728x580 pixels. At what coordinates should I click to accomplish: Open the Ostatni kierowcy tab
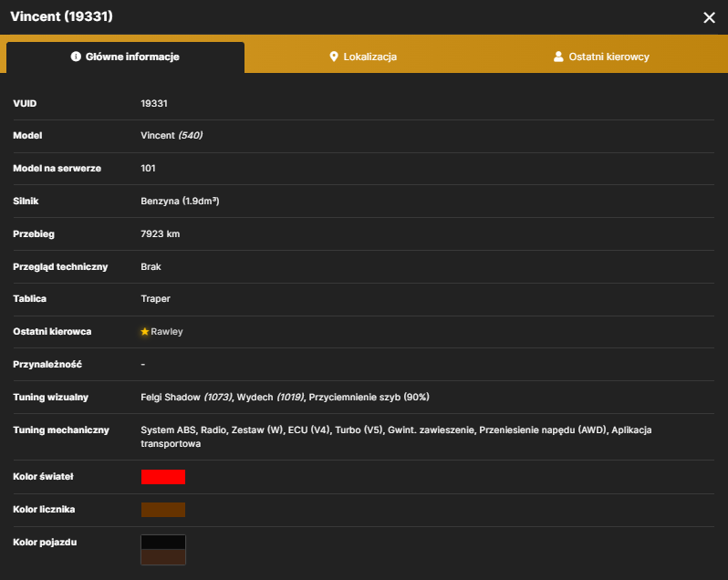tap(601, 57)
